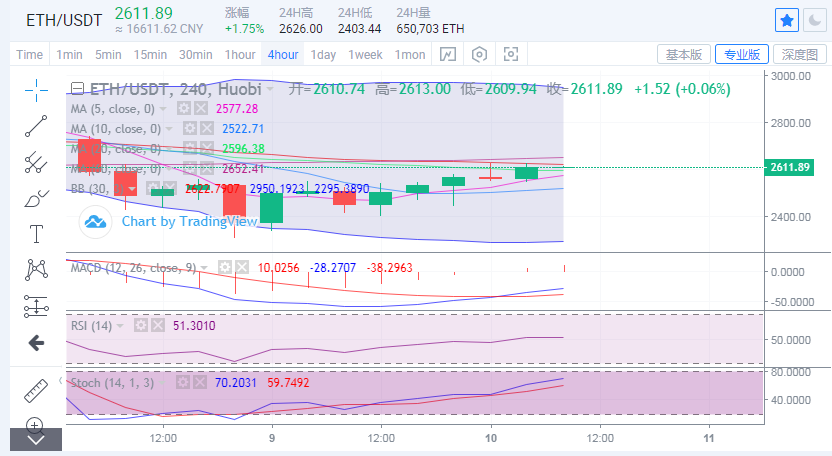
Task: Switch to 1min interval
Action: pyautogui.click(x=70, y=55)
